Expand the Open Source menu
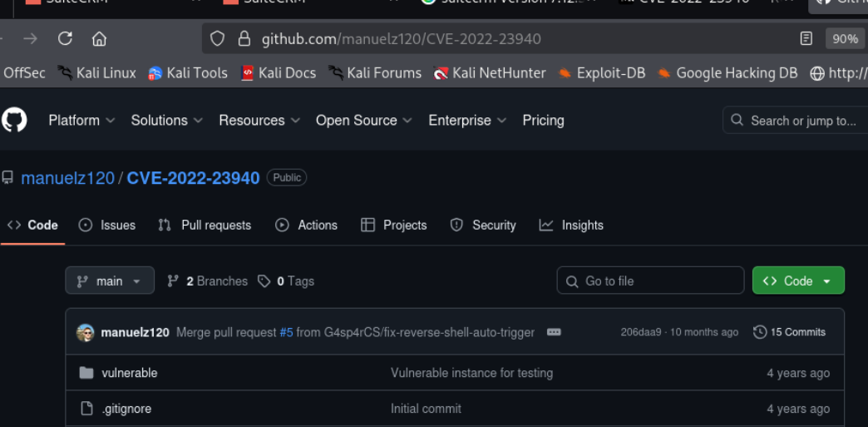 (x=363, y=121)
